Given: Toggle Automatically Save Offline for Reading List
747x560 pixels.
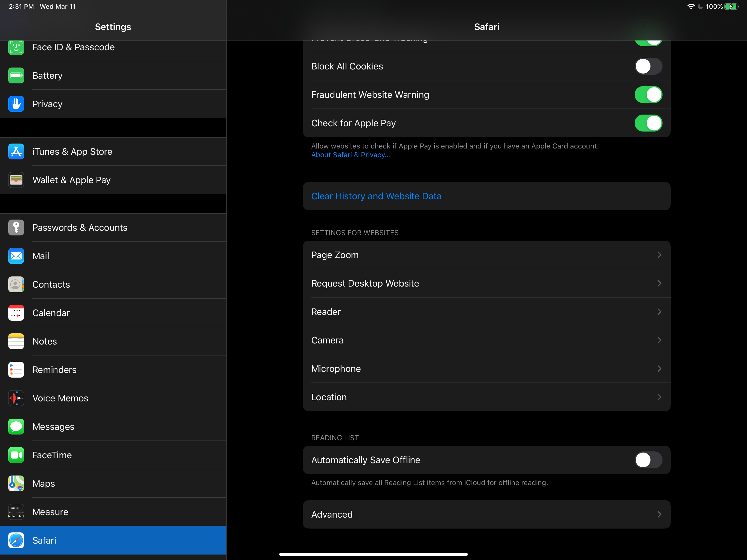Looking at the screenshot, I should coord(648,460).
